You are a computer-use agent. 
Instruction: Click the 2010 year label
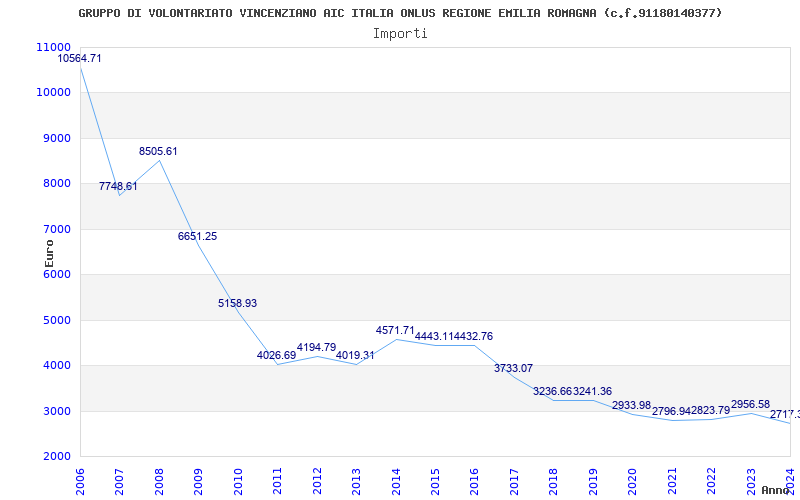pyautogui.click(x=238, y=481)
